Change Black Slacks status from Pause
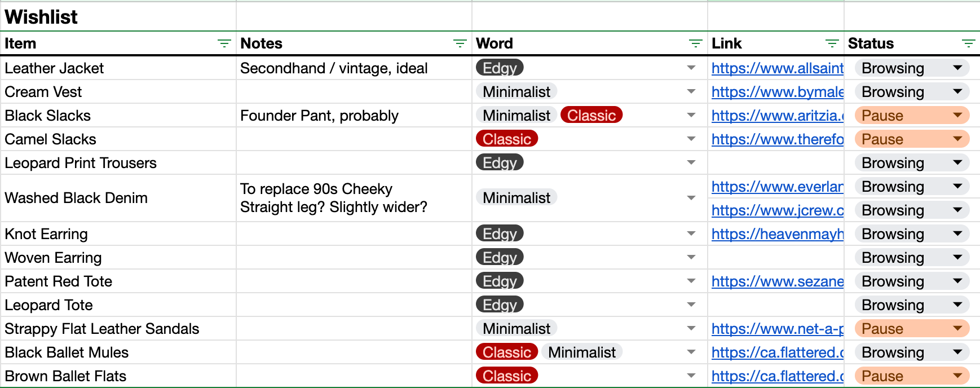 point(912,115)
